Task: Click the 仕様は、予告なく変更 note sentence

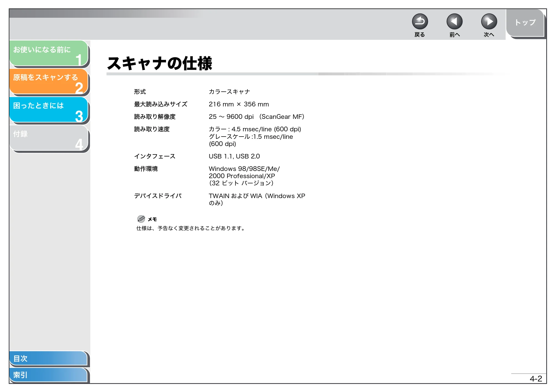Action: pyautogui.click(x=191, y=228)
